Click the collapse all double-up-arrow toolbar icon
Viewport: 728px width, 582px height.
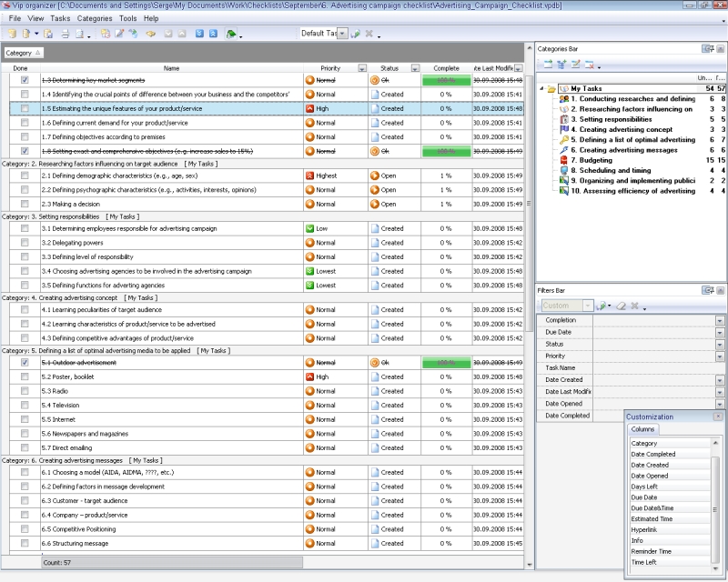(x=212, y=34)
